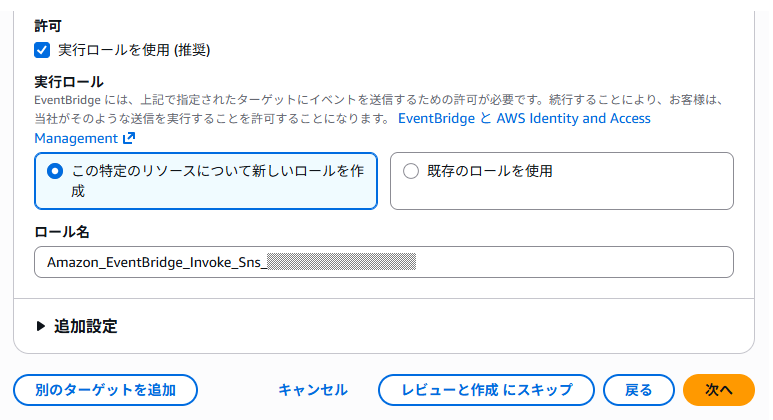Expand 追加設定 using the triangle arrow
The height and width of the screenshot is (420, 773).
click(41, 326)
